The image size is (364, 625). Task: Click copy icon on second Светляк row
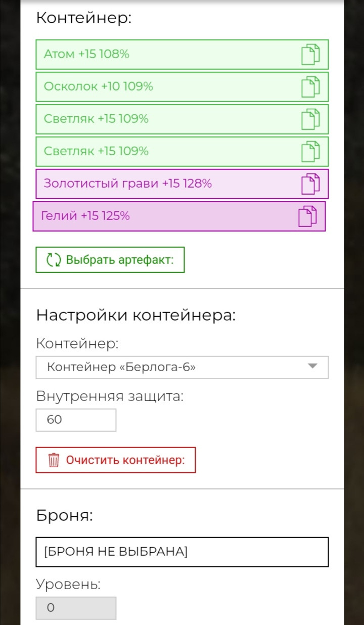coord(310,152)
